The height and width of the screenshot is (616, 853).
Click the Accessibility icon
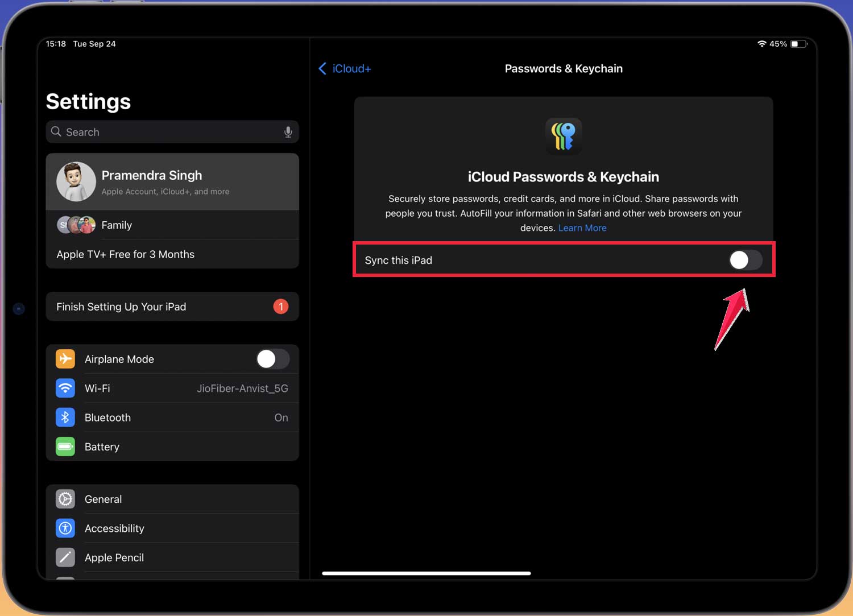pyautogui.click(x=65, y=528)
